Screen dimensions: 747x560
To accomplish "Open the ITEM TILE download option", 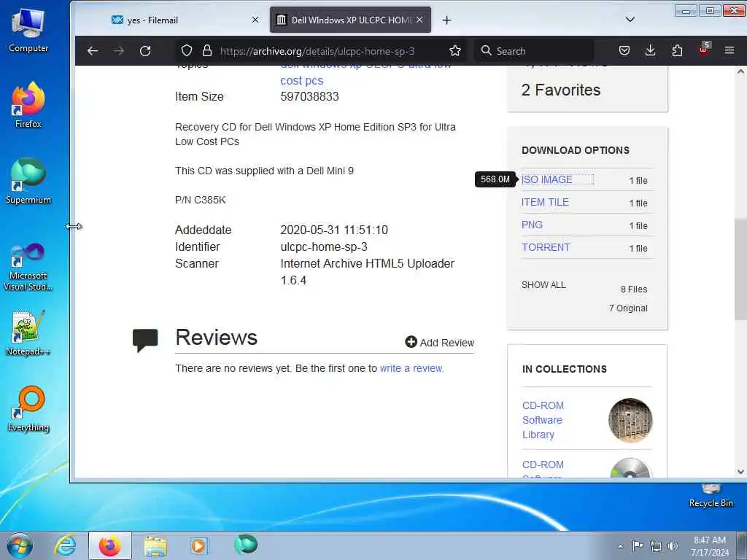I will tap(545, 202).
